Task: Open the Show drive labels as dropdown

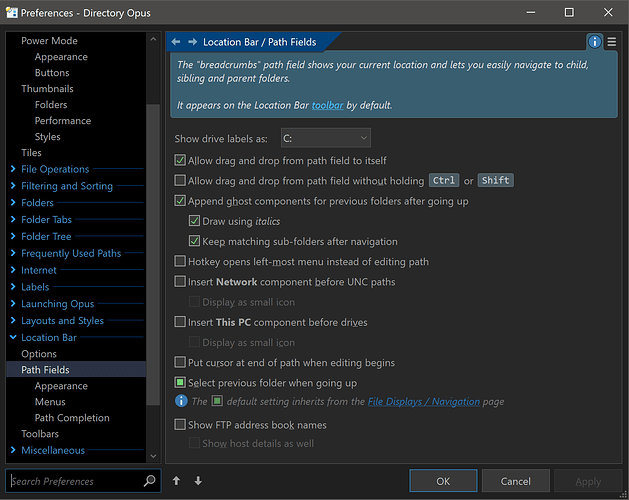Action: pyautogui.click(x=326, y=138)
